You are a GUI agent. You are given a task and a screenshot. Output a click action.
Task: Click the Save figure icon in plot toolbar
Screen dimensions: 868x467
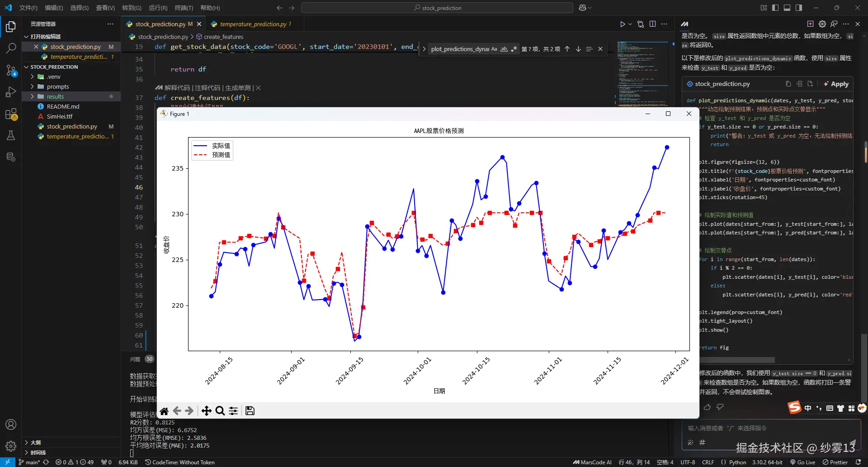click(250, 411)
